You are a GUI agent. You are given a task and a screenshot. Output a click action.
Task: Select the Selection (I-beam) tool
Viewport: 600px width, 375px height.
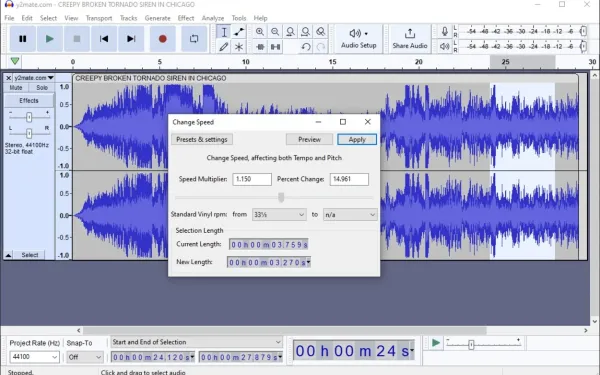(224, 32)
